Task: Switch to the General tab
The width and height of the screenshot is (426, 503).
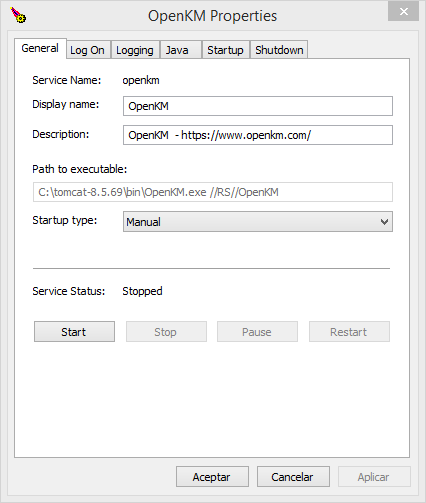Action: (x=40, y=48)
